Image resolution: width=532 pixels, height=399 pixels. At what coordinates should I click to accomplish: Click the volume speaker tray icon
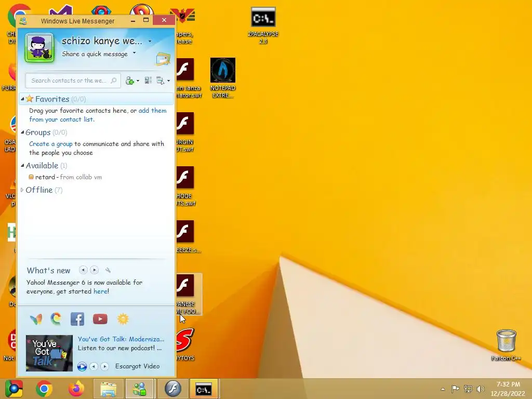pyautogui.click(x=481, y=389)
